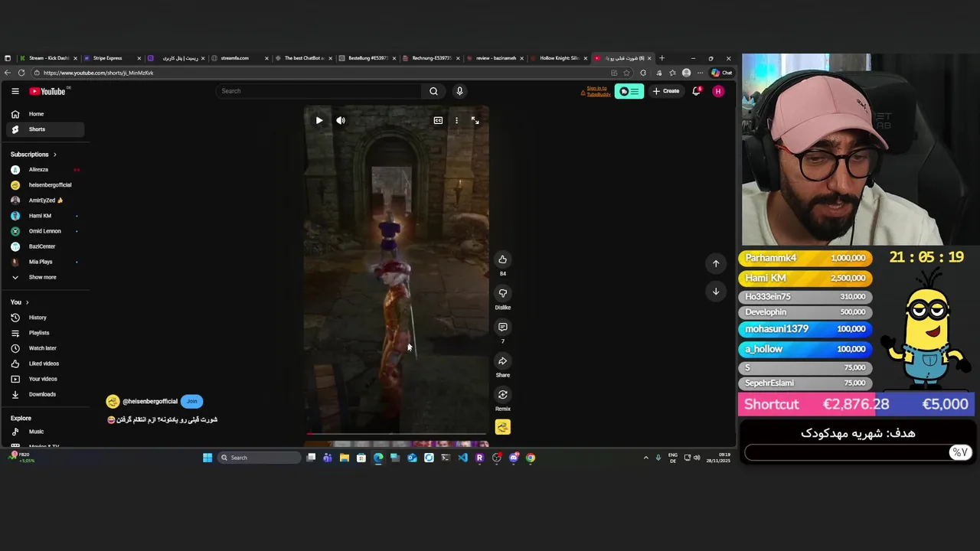This screenshot has height=551, width=980.
Task: Switch to the review - bazinameh tab
Action: (x=494, y=58)
